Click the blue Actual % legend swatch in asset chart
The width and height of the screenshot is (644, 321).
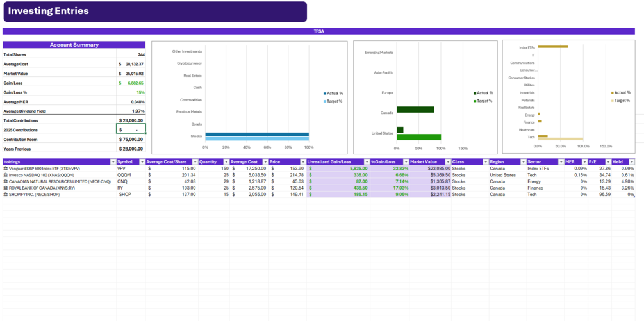tap(325, 94)
